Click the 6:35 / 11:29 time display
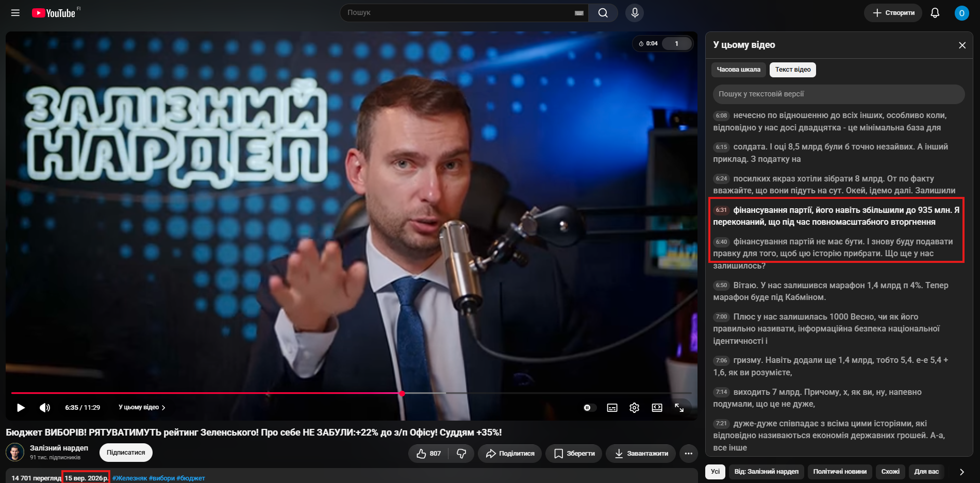 pos(82,408)
